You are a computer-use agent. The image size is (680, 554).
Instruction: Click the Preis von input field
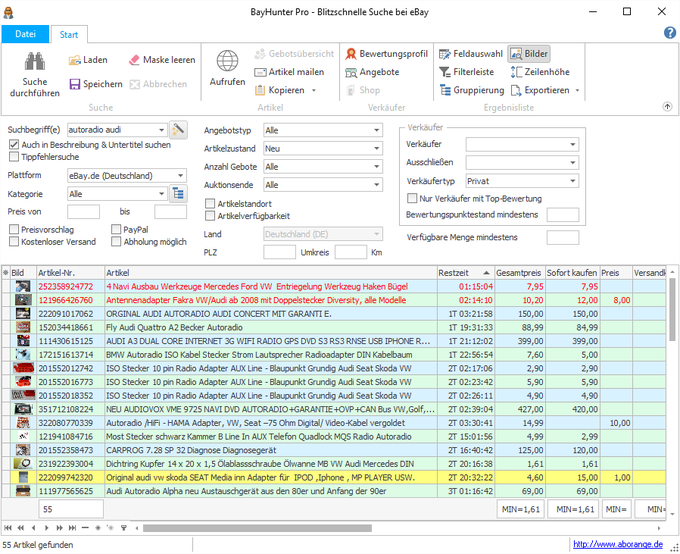click(83, 212)
